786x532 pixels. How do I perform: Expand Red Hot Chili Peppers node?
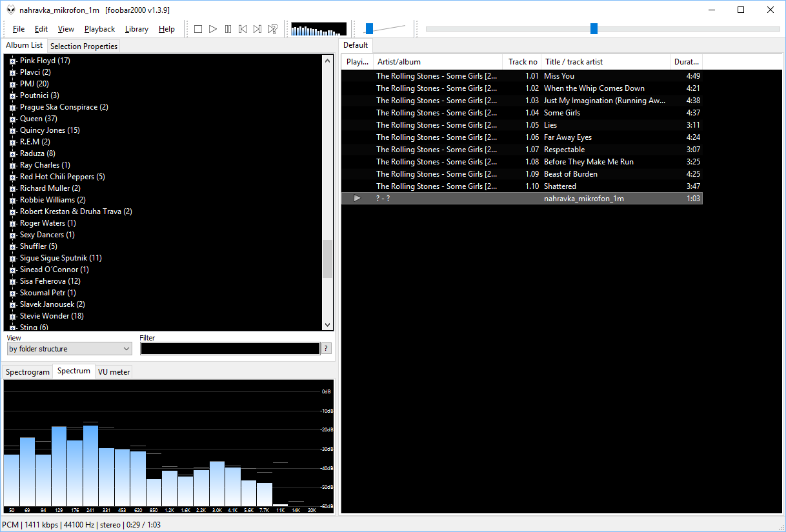click(x=12, y=177)
